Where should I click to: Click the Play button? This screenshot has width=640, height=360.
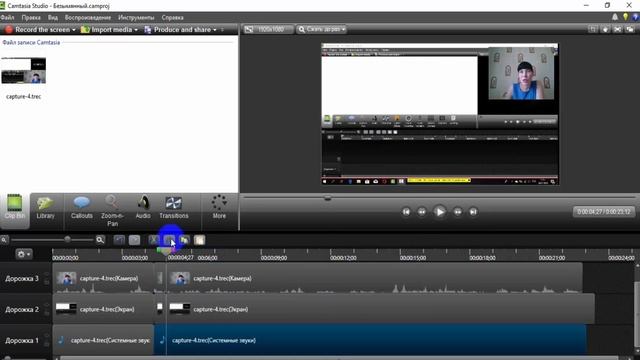pos(440,212)
